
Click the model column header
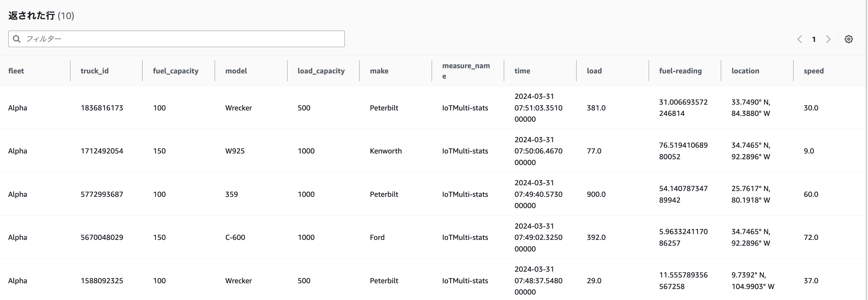(236, 71)
